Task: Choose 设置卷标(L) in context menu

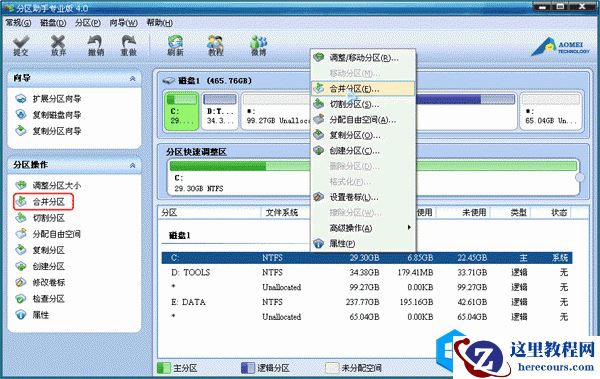Action: 363,197
